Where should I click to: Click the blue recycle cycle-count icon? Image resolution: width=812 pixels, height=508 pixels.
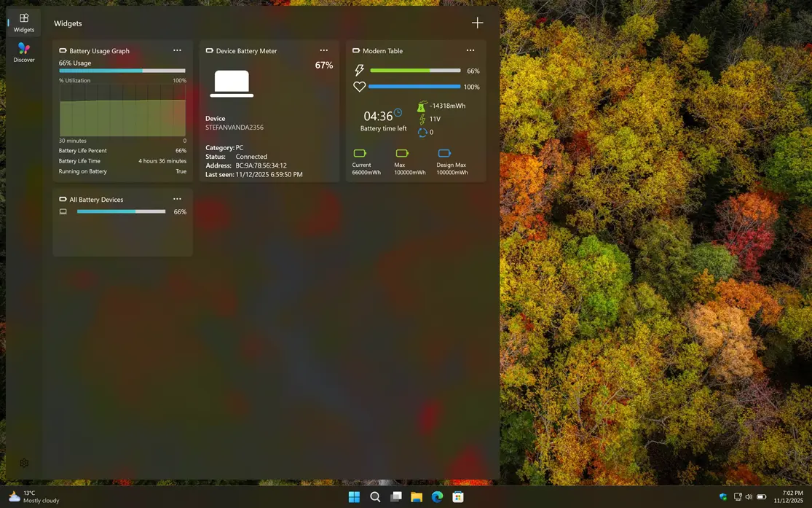(422, 133)
